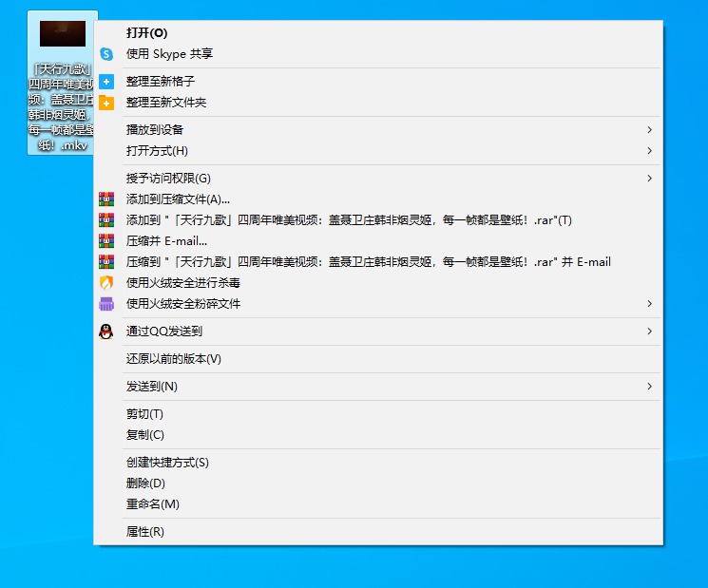This screenshot has width=708, height=588.
Task: Select the 天行九歌 .mkv file name label
Action: pyautogui.click(x=61, y=106)
